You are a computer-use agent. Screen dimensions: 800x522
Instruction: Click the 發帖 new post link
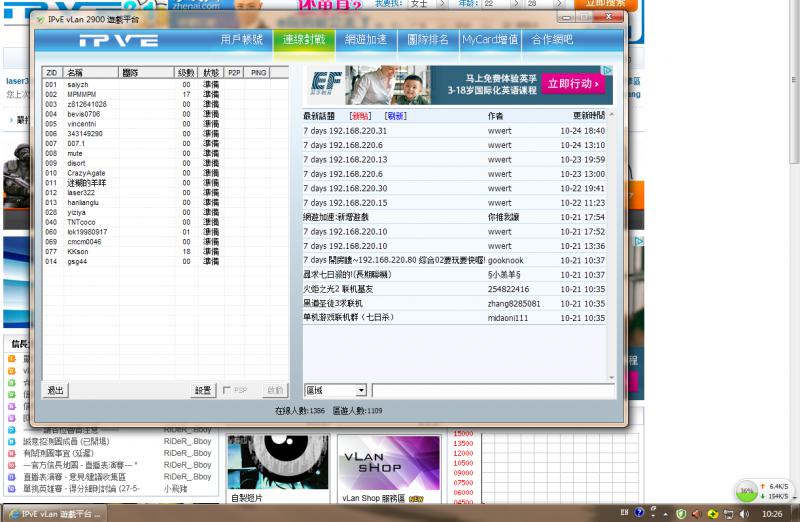pos(360,116)
